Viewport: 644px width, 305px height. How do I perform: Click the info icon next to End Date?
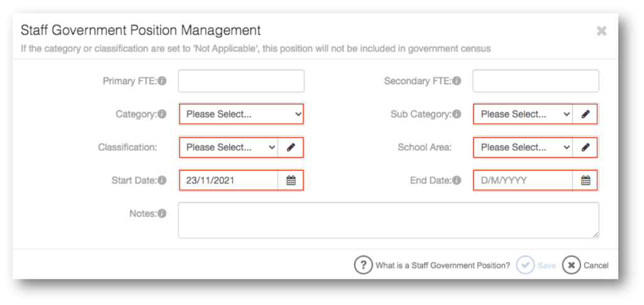coord(457,180)
